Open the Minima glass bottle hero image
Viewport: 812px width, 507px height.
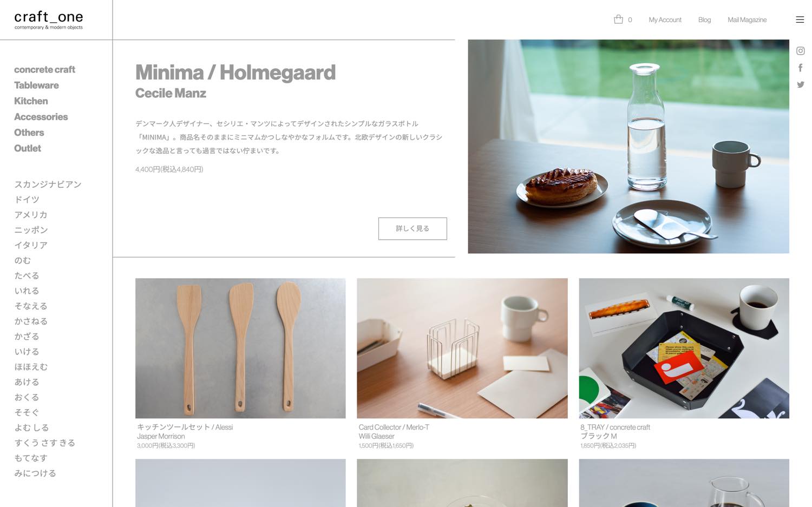click(x=628, y=146)
